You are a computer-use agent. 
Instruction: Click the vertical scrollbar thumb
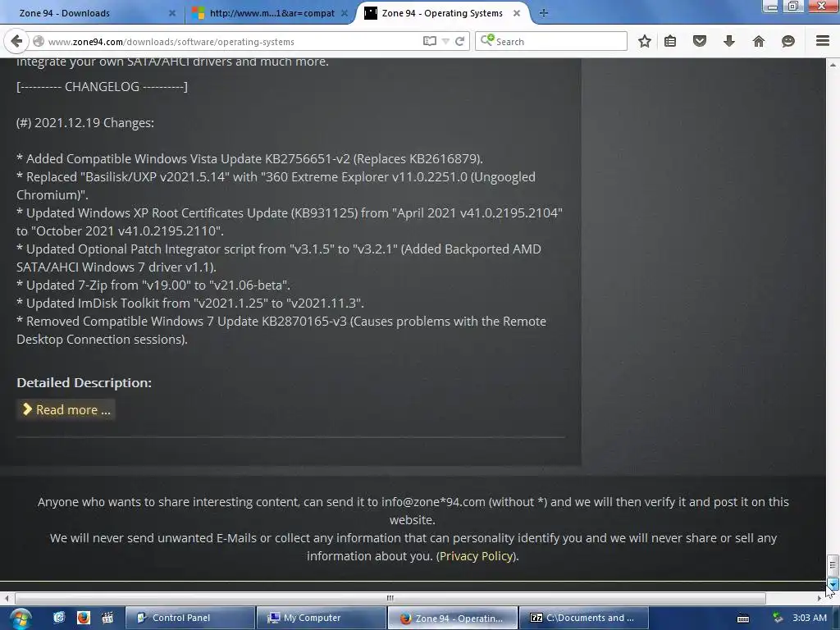833,564
